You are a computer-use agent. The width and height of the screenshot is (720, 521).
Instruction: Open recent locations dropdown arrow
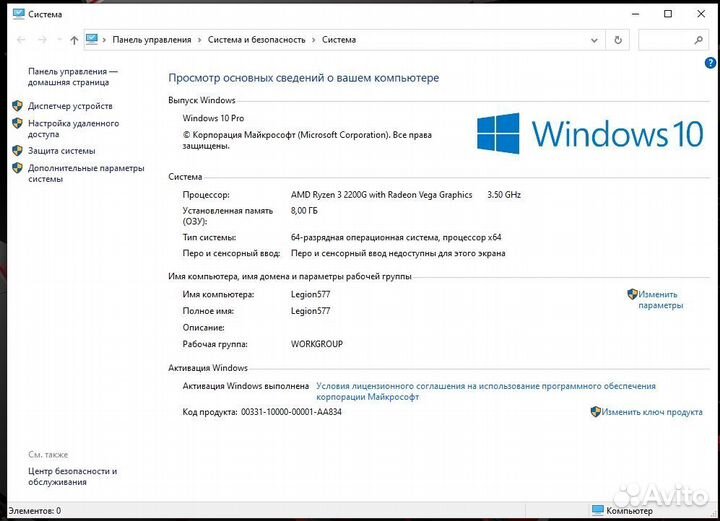(x=59, y=40)
